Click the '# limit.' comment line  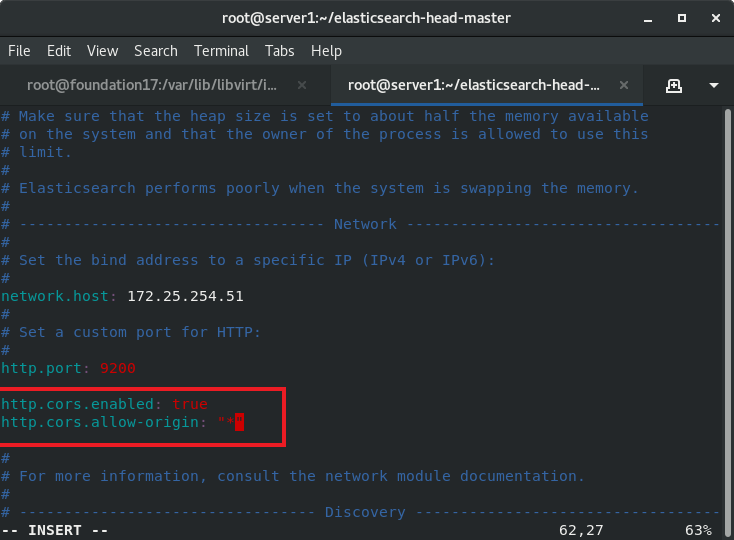pyautogui.click(x=37, y=152)
